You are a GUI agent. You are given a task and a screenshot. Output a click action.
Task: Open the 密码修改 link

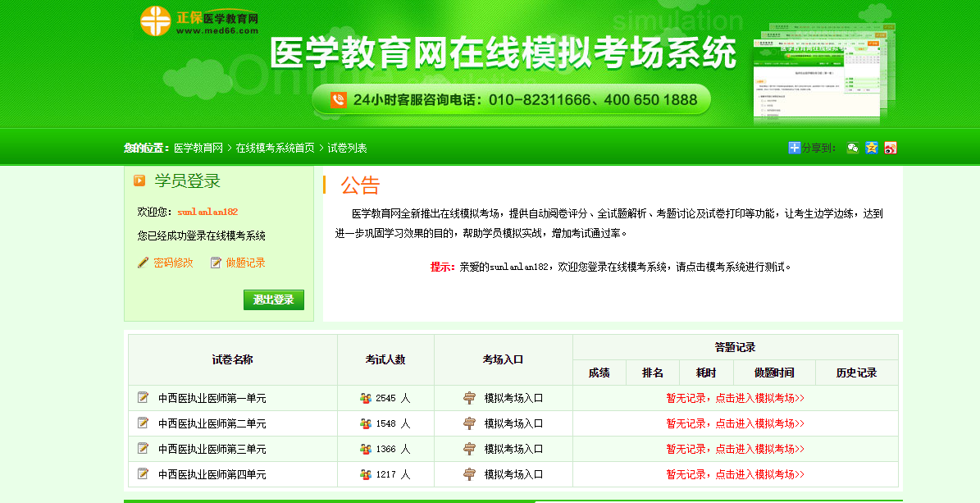tap(173, 263)
